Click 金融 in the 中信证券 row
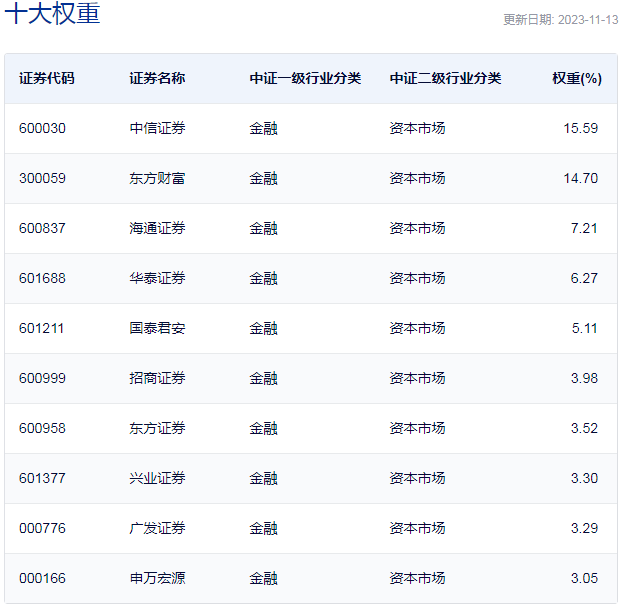Screen dimensions: 623x607 [x=263, y=128]
